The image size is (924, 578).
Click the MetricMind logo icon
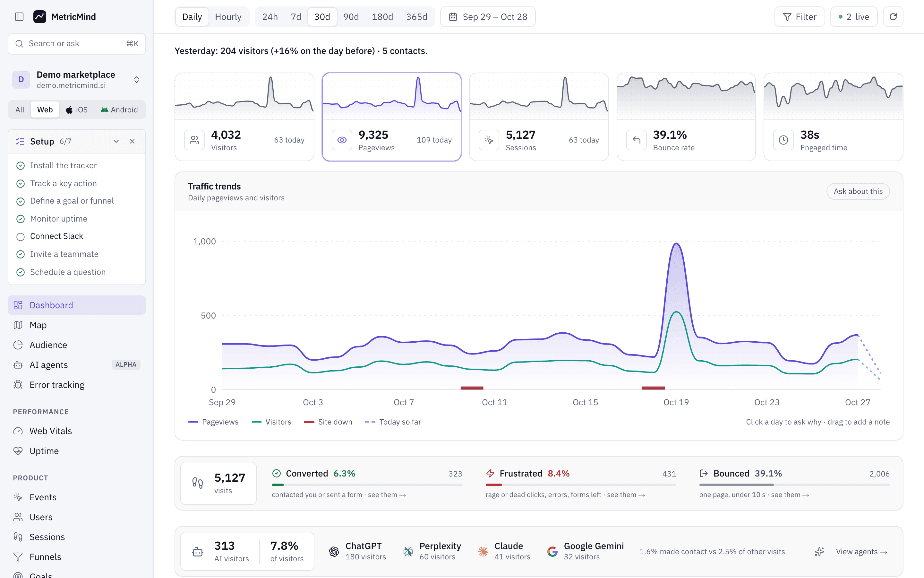40,17
